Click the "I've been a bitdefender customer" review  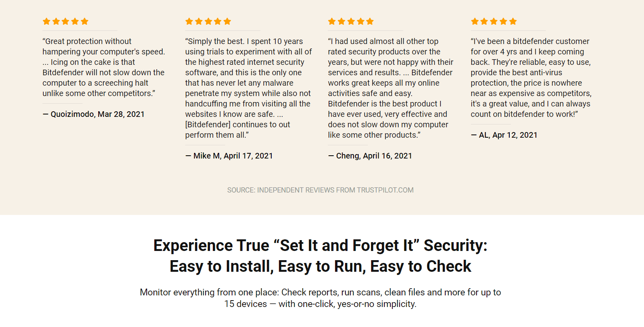tap(531, 78)
